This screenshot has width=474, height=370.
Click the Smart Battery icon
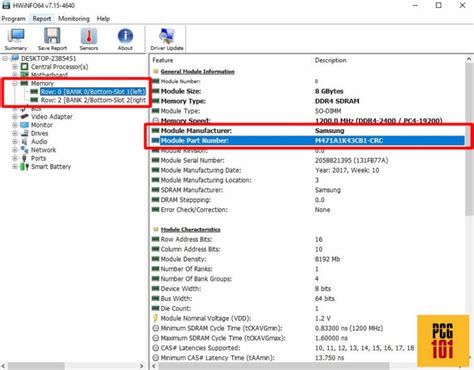(x=24, y=166)
